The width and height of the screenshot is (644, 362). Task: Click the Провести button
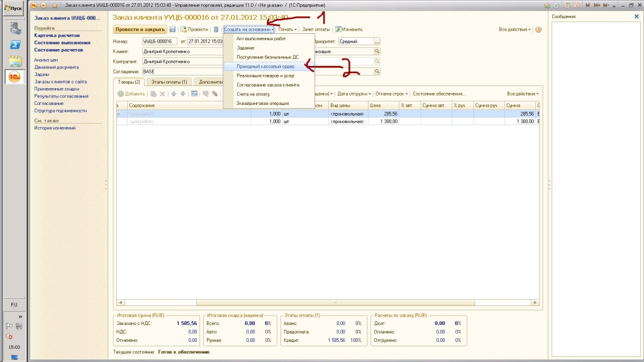[194, 30]
